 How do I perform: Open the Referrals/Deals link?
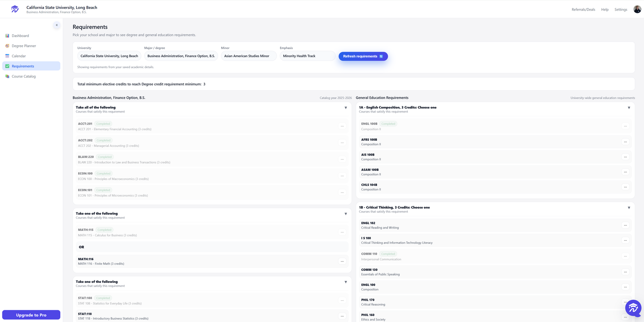[583, 10]
